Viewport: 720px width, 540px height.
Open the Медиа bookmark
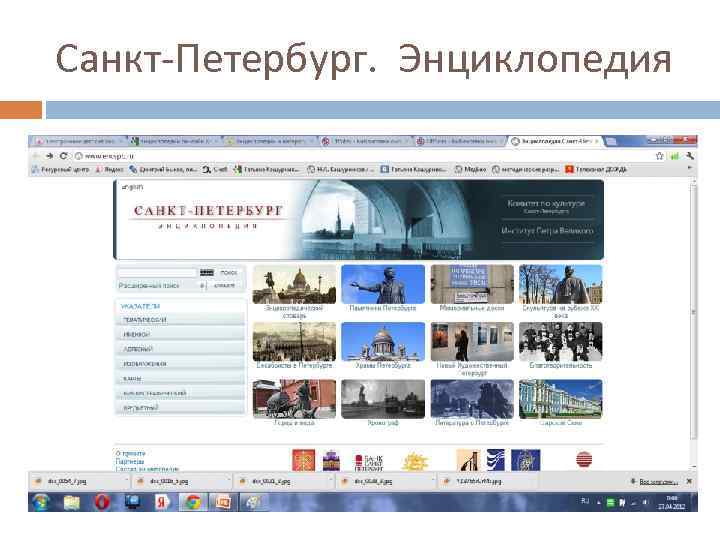tap(470, 169)
